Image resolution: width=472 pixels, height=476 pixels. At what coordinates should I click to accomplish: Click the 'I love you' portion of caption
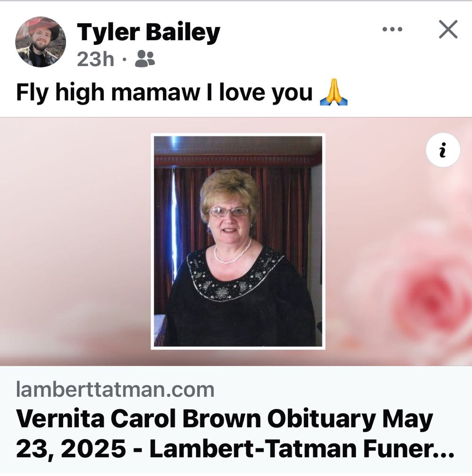point(259,92)
